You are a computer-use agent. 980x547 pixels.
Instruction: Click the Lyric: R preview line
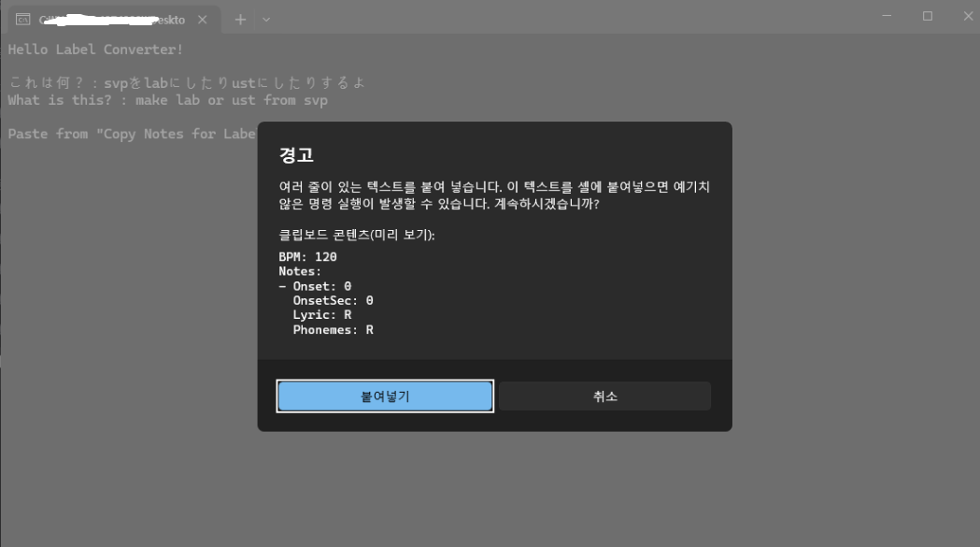322,315
